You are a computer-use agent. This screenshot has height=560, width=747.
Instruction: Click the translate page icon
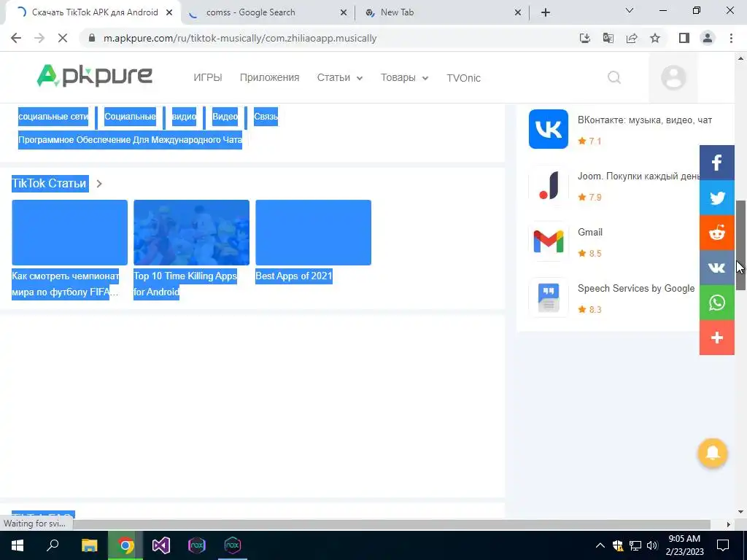(608, 38)
